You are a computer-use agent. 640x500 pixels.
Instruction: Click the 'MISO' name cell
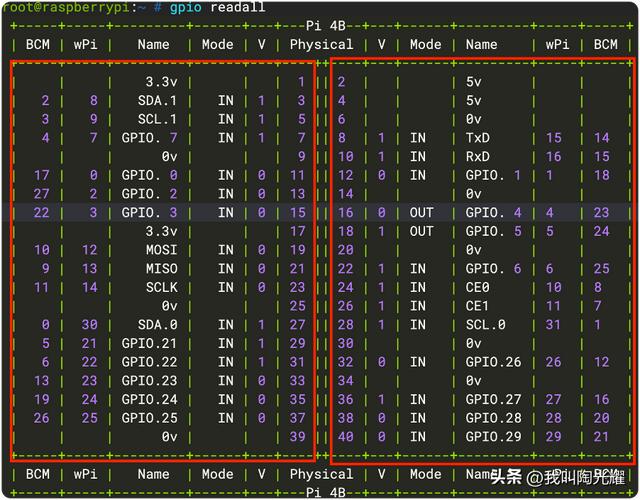point(162,269)
